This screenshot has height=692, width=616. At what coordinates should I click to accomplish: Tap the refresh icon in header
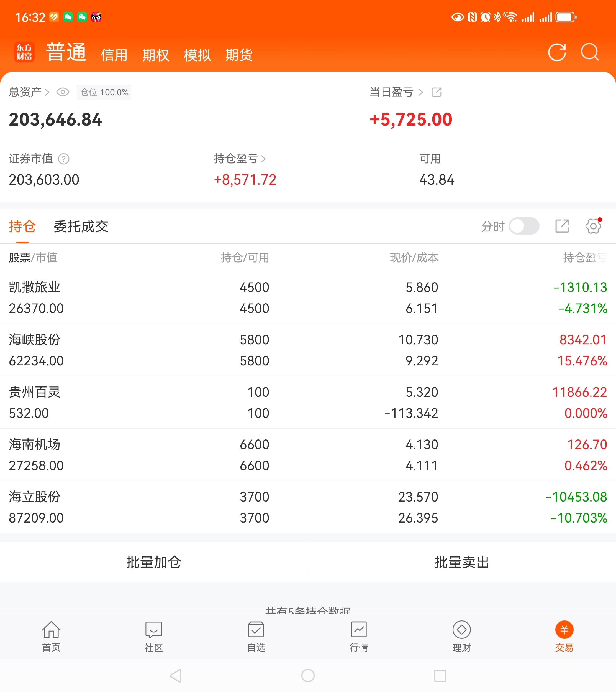557,52
